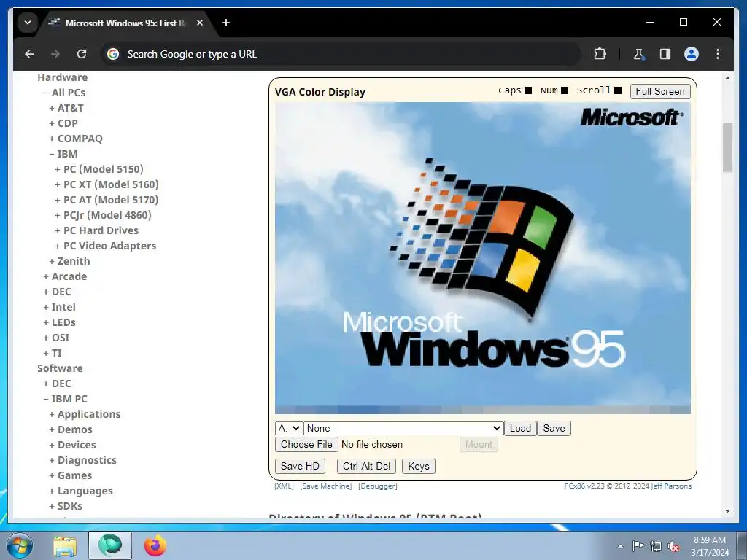This screenshot has width=747, height=560.
Task: Open the [Save Machine] link
Action: click(x=326, y=486)
